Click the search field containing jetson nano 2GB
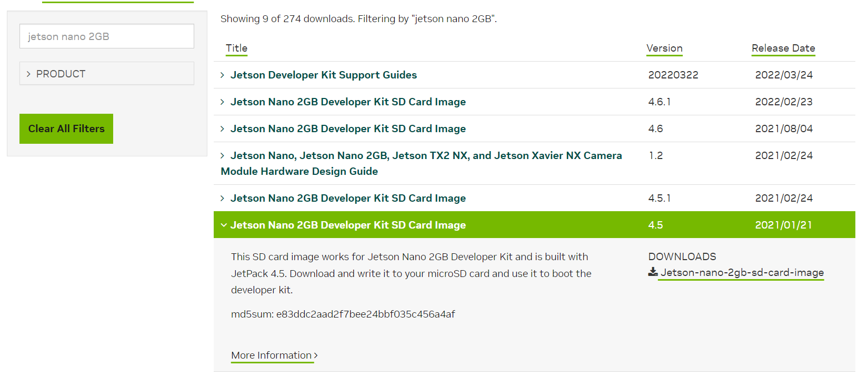 (x=107, y=36)
